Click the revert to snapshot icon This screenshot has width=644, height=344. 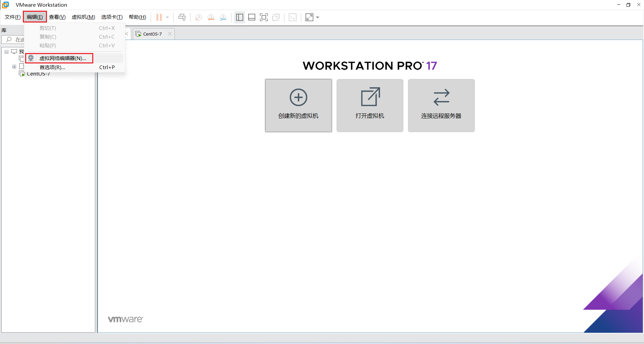pyautogui.click(x=211, y=17)
